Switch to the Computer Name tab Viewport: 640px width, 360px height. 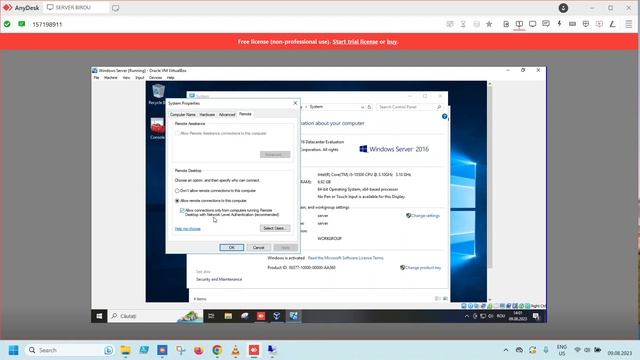click(182, 115)
